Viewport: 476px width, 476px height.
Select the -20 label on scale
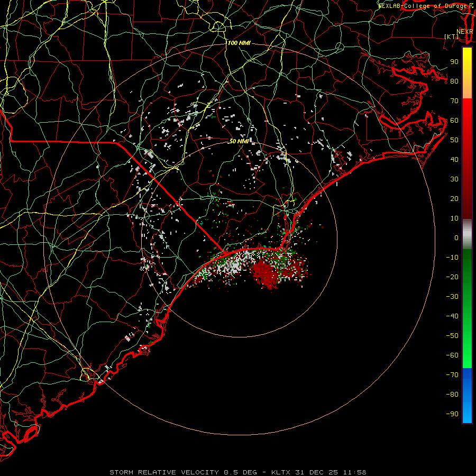[x=452, y=277]
